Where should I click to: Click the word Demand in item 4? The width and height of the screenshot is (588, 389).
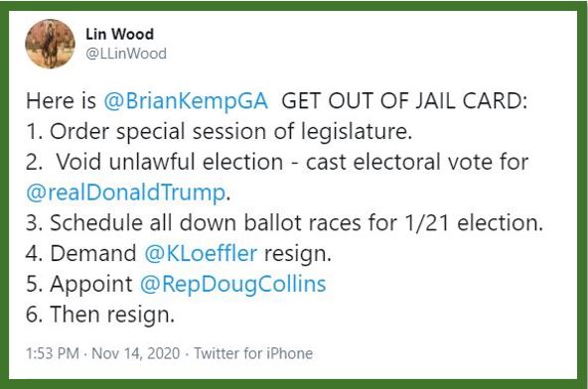tap(93, 253)
